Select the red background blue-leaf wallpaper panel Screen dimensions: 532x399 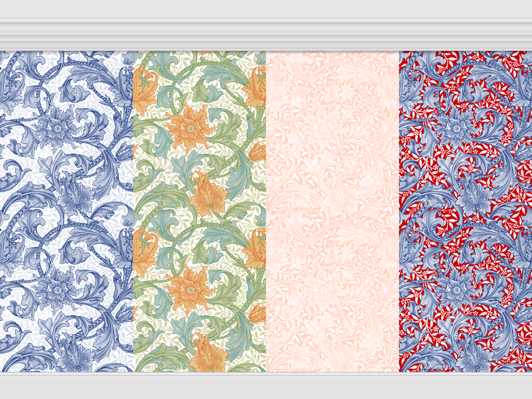[x=465, y=211]
